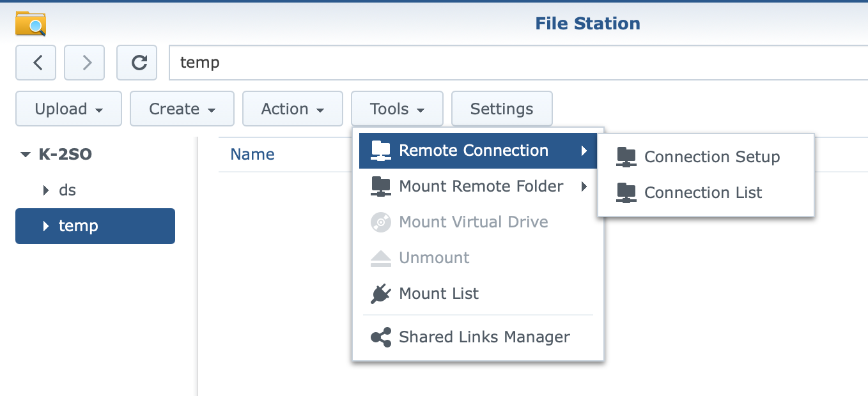Refresh the current folder view

point(137,63)
